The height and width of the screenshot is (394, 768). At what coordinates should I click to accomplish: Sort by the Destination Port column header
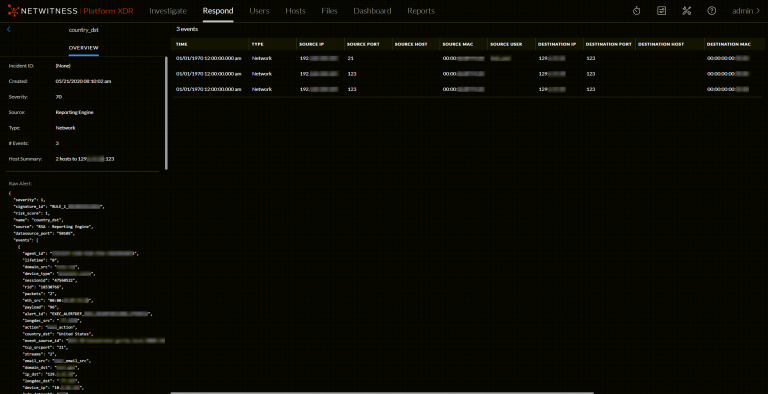(609, 44)
